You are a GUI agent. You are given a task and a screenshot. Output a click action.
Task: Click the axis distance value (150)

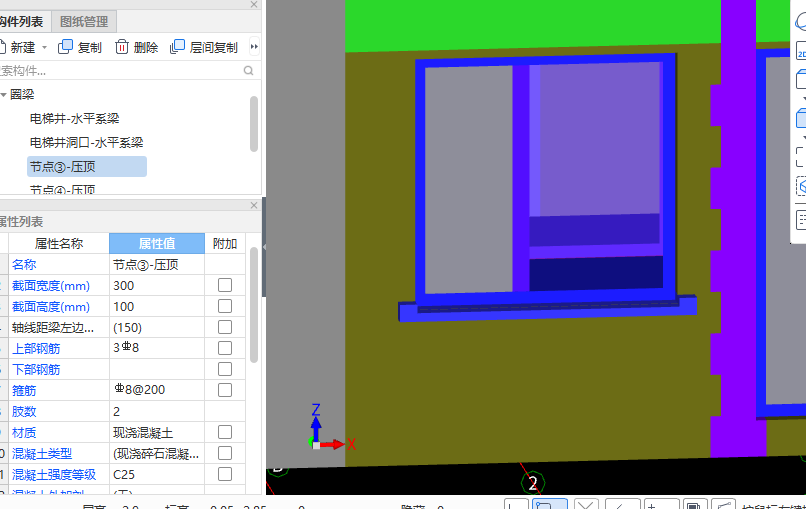pyautogui.click(x=157, y=328)
